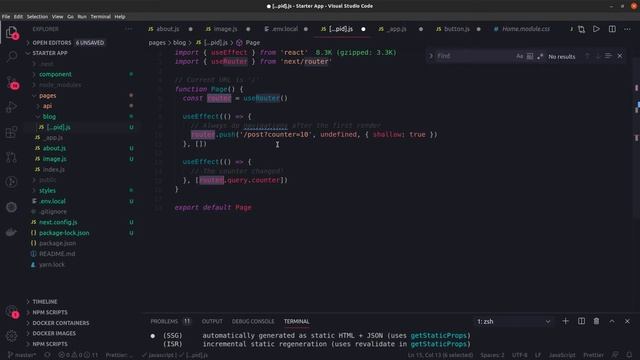The width and height of the screenshot is (640, 360).
Task: Close the Find widget
Action: click(620, 56)
